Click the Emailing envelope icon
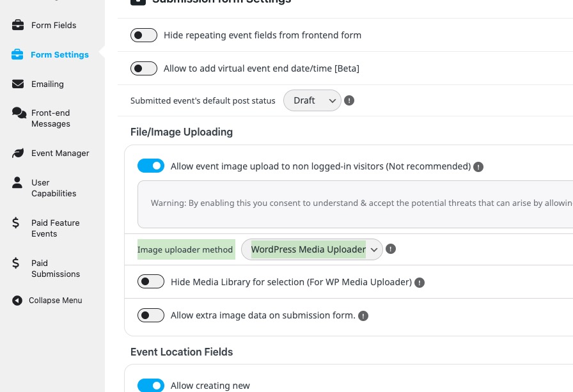 [18, 84]
